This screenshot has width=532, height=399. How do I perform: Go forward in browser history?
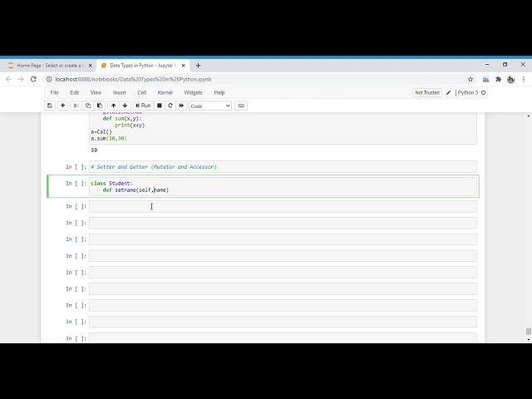(21, 79)
